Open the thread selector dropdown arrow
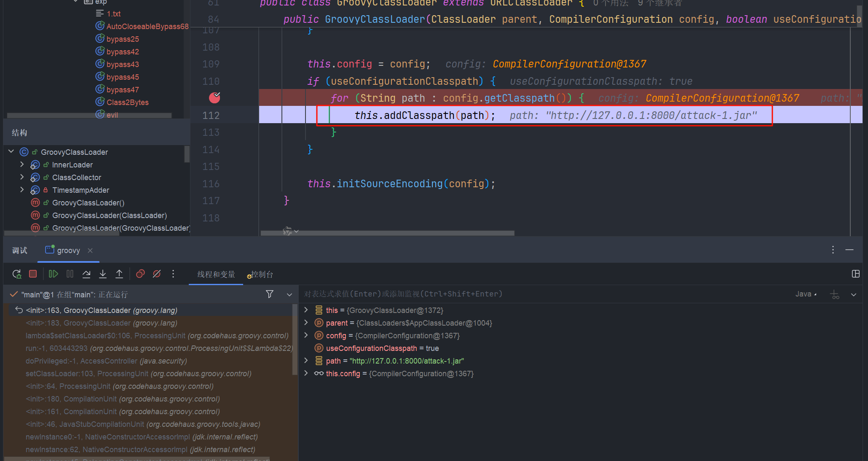Image resolution: width=868 pixels, height=461 pixels. pyautogui.click(x=289, y=294)
